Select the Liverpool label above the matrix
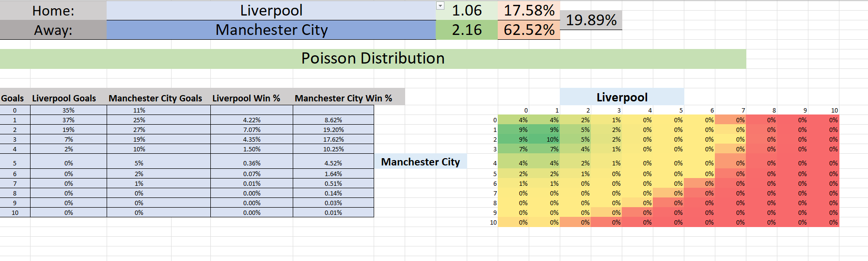868x261 pixels. pos(622,97)
